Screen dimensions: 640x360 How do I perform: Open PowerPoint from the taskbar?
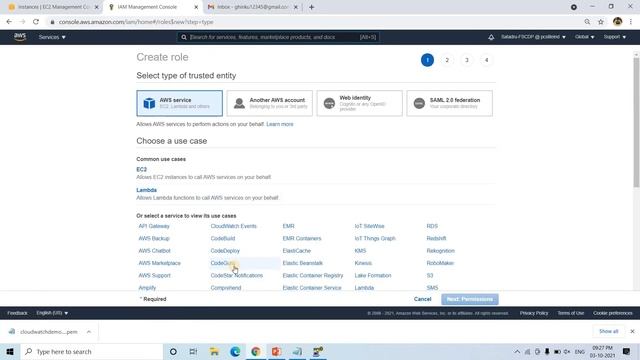(277, 351)
